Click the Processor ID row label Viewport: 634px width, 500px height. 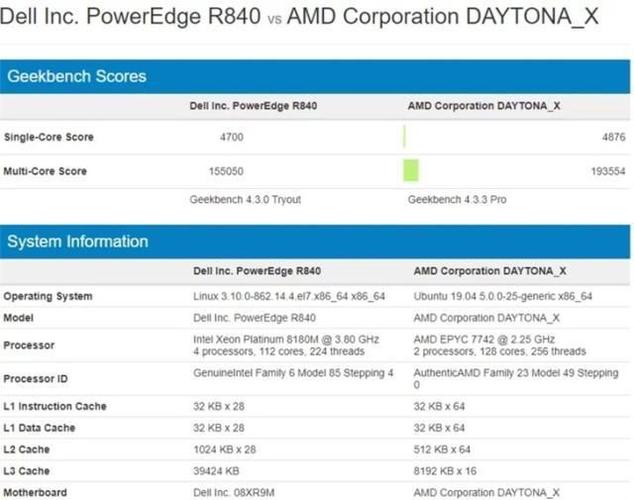click(x=36, y=379)
